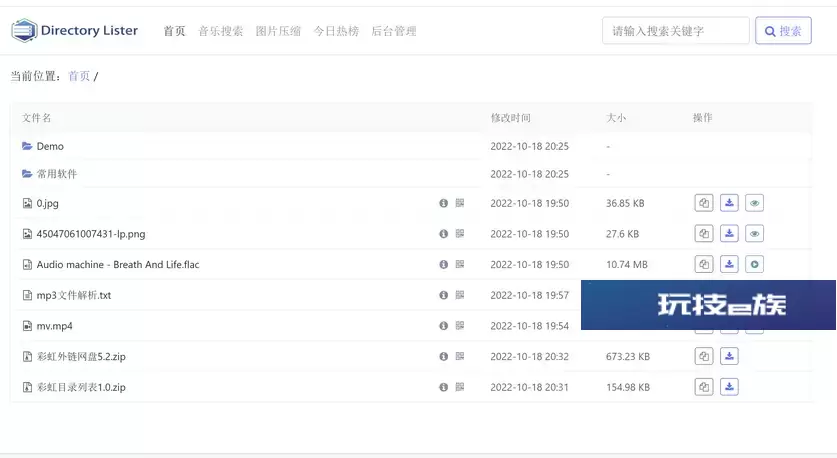Show info icon for 0.jpg
This screenshot has height=458, width=837.
[x=443, y=203]
